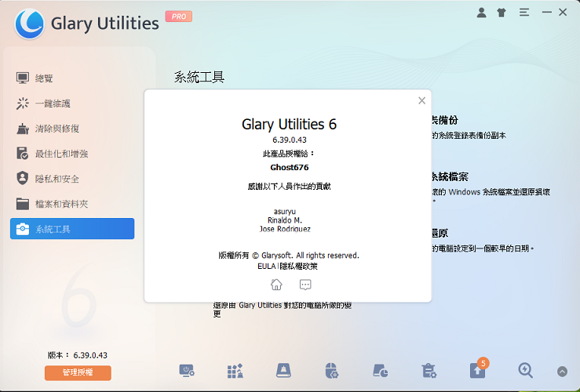Click the Glarysoft copyright text

click(289, 256)
